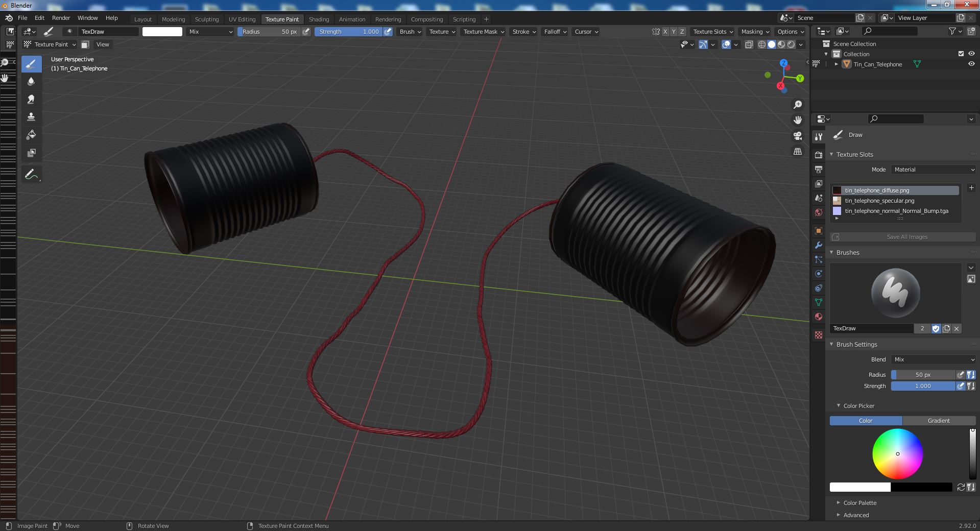Open Render properties tab
Screen dimensions: 980x531
(819, 155)
